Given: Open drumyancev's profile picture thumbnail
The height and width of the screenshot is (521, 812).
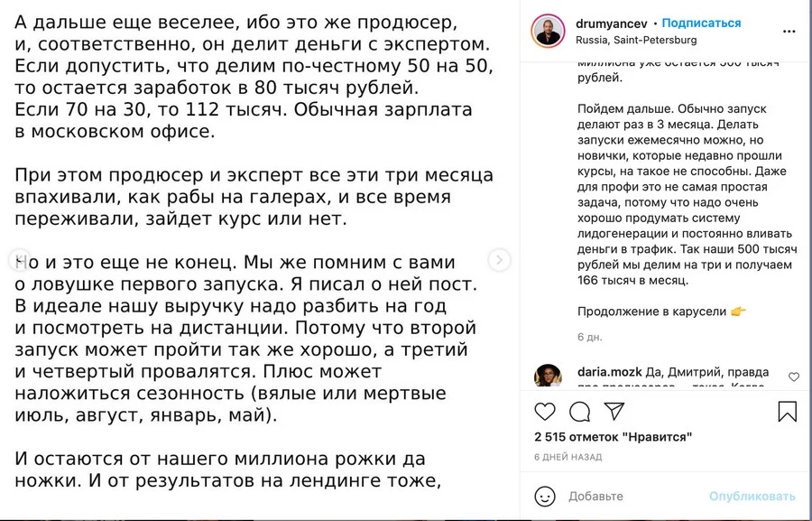Looking at the screenshot, I should tap(549, 28).
